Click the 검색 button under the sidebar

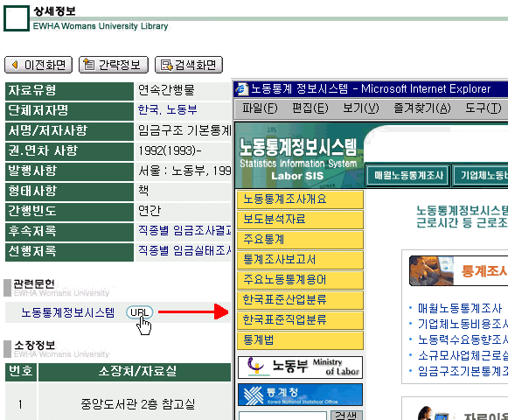tap(346, 415)
